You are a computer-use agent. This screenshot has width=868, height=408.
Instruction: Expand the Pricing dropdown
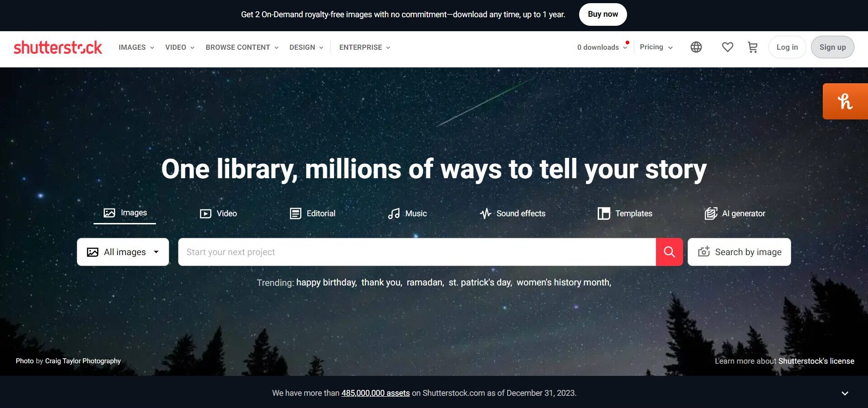[656, 47]
